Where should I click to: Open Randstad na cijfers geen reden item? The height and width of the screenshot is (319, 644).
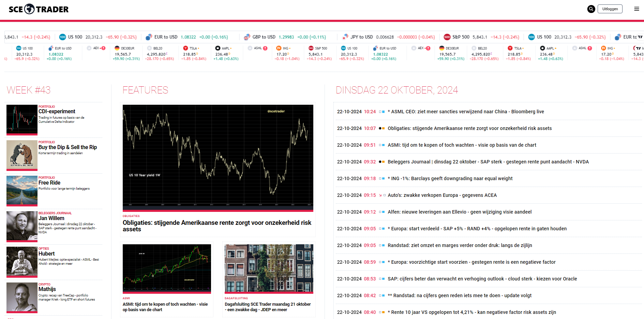coord(460,296)
